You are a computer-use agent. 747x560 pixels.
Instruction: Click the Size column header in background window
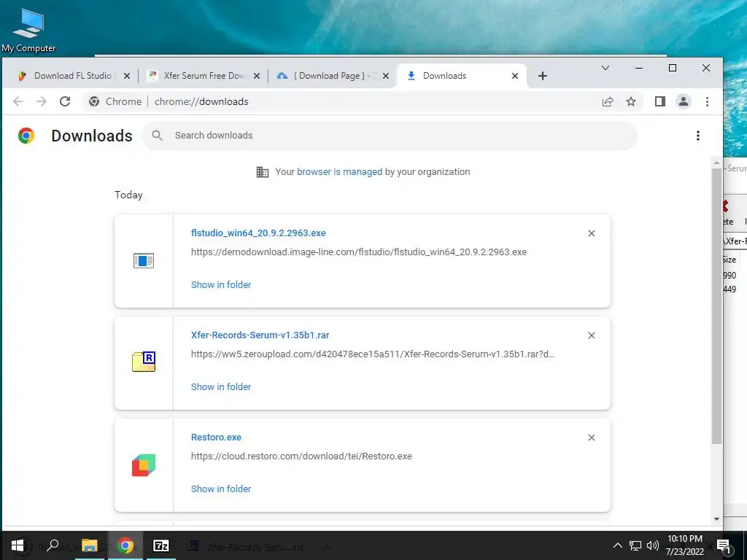(x=729, y=260)
